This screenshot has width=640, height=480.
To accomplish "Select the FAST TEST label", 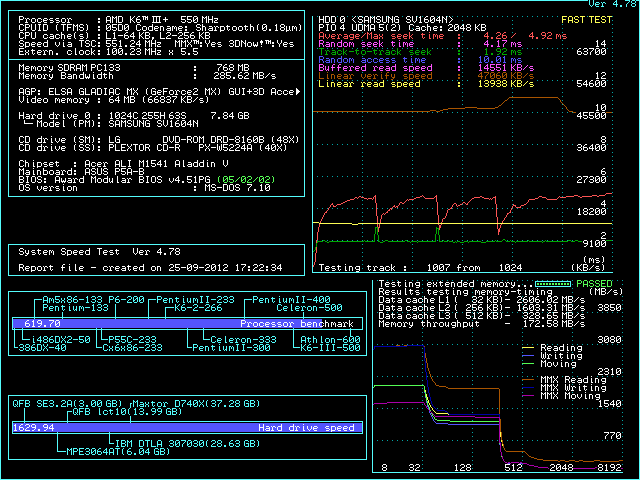I will (587, 20).
